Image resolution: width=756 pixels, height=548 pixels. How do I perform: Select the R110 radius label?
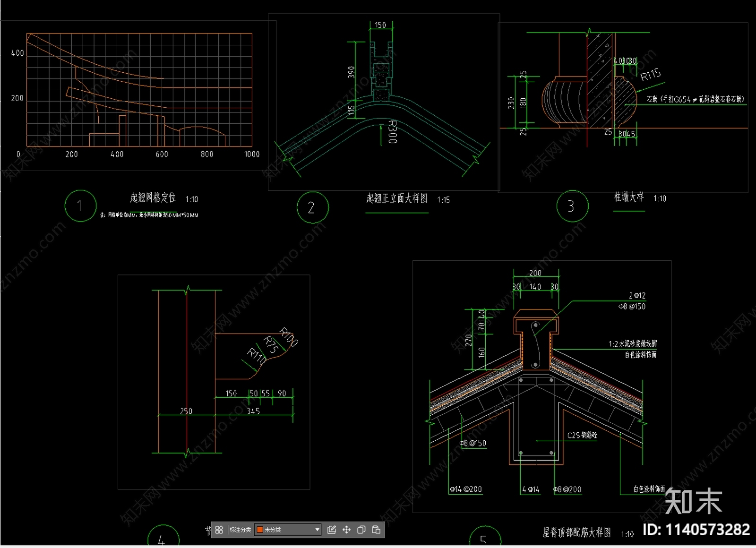pyautogui.click(x=257, y=356)
